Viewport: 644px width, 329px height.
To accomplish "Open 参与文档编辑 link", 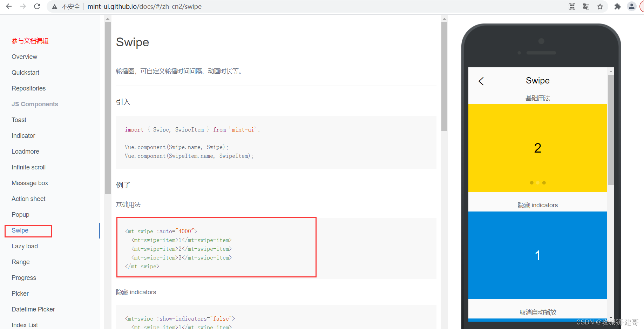I will point(30,41).
